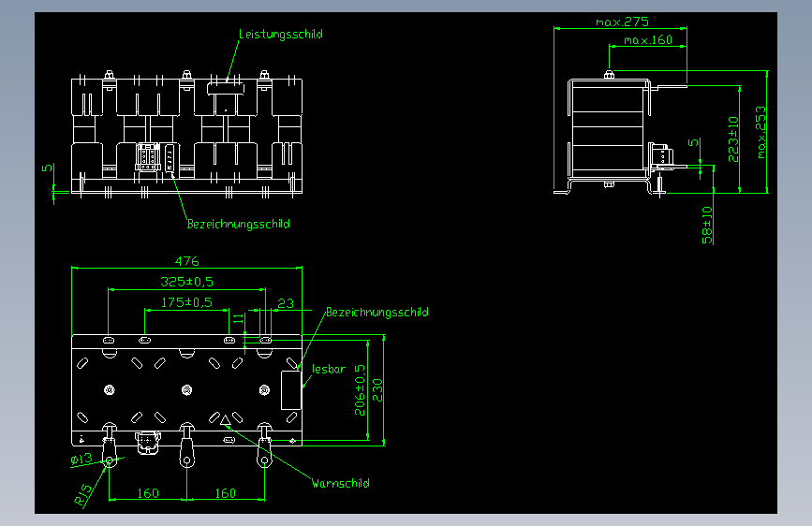Click the Warnschild label text

[341, 483]
